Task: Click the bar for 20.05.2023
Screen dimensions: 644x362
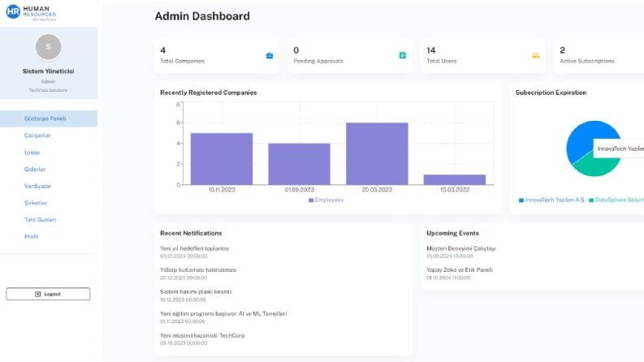Action: pos(377,153)
